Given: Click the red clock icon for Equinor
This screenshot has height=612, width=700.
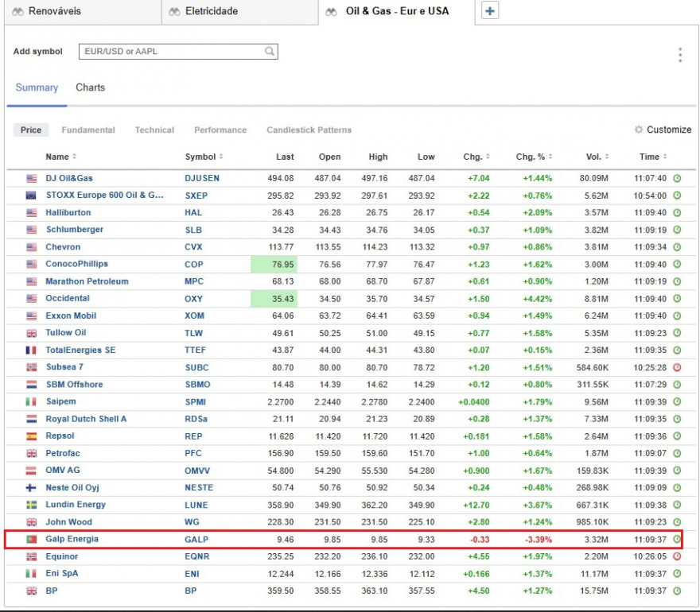Looking at the screenshot, I should 677,556.
